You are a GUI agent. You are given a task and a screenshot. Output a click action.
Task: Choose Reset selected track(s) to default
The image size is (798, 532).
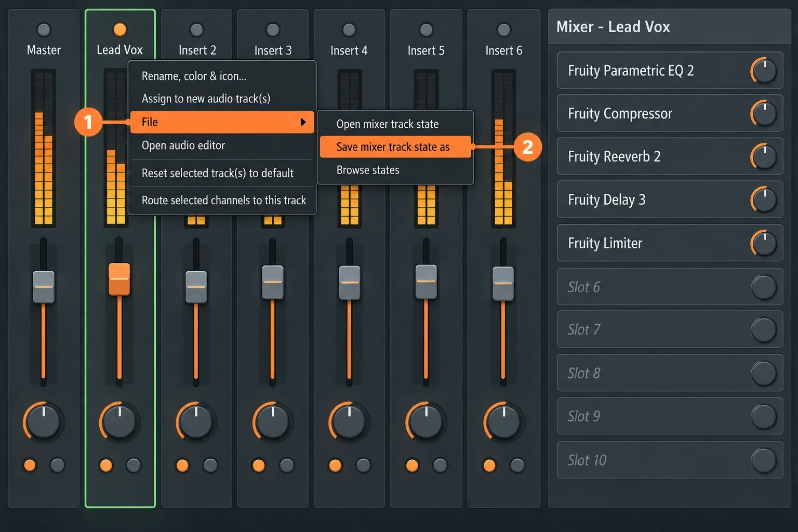tap(222, 173)
